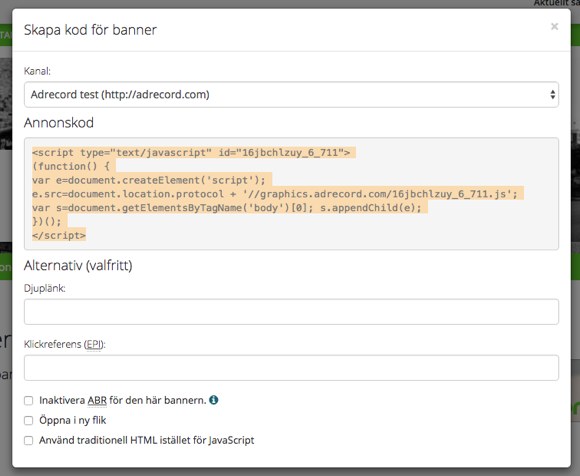Click the ABR abbreviation text
The height and width of the screenshot is (476, 580).
[97, 401]
